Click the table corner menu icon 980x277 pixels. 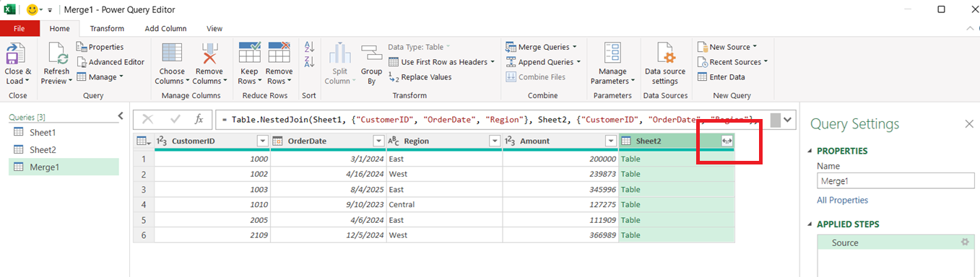point(144,141)
